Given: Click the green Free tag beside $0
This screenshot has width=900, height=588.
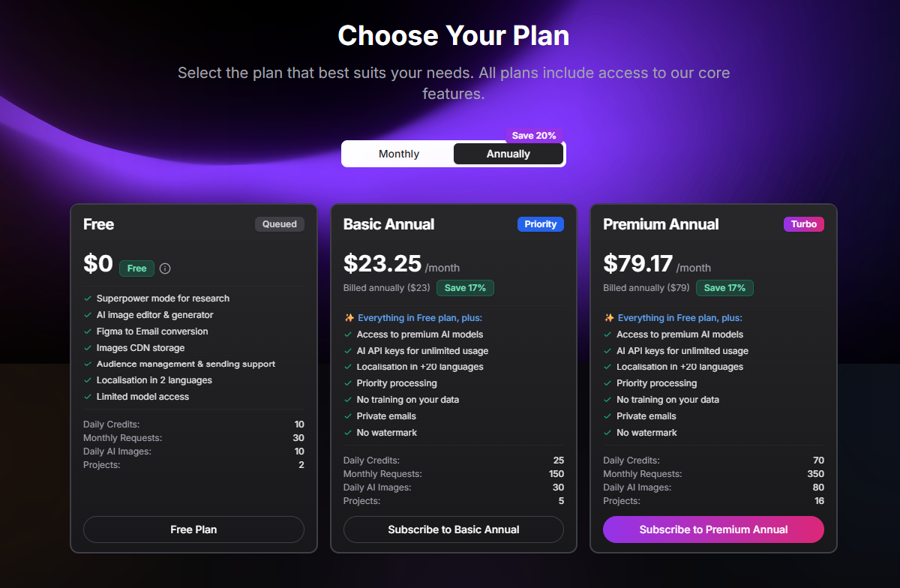Looking at the screenshot, I should pos(137,268).
